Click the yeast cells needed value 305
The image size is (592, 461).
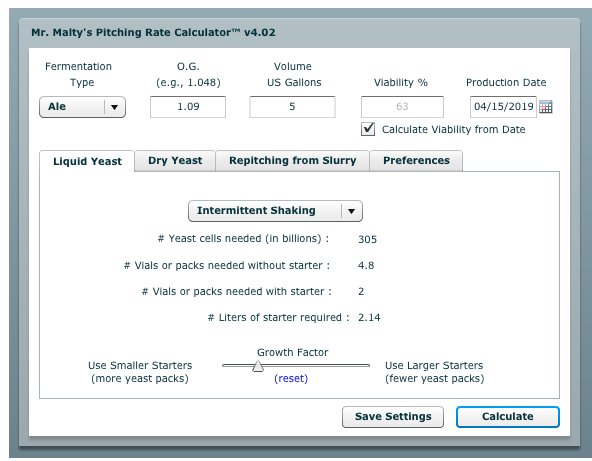(367, 239)
